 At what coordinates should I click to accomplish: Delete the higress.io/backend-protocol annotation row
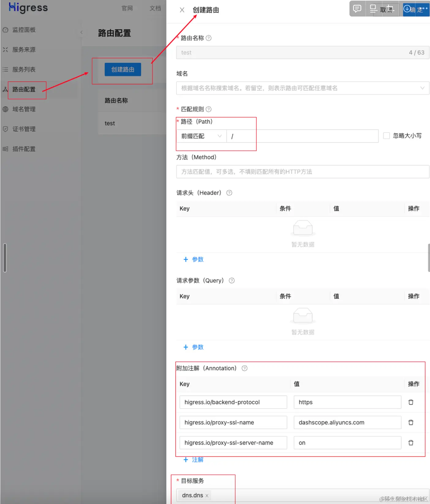pos(411,402)
